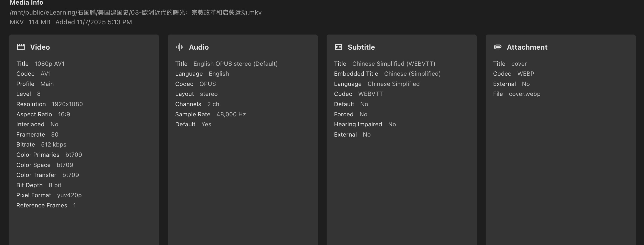Screen dimensions: 644x245
Task: Select the Audio card heading
Action: (199, 47)
